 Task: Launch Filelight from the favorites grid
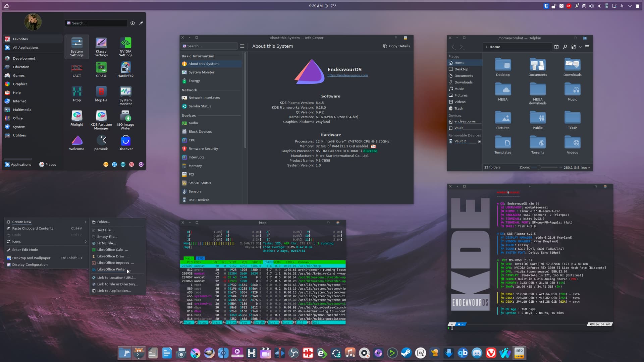pos(77,118)
